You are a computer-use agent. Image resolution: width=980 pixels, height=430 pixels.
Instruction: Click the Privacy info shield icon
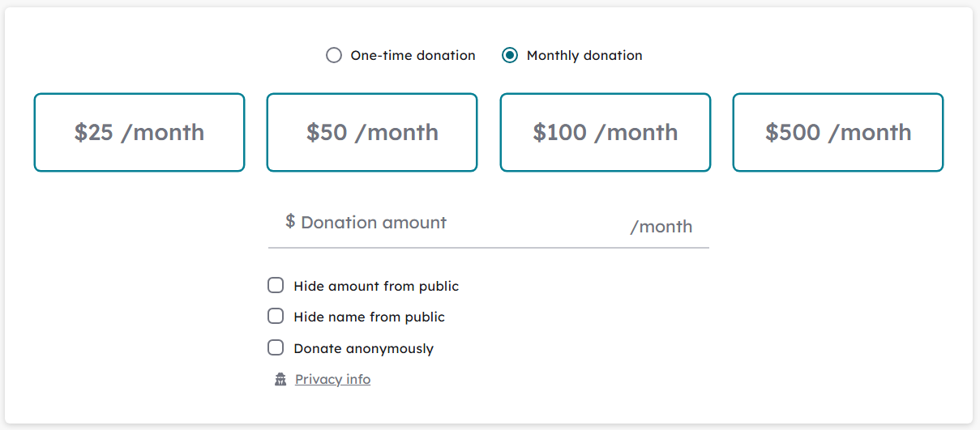tap(280, 379)
